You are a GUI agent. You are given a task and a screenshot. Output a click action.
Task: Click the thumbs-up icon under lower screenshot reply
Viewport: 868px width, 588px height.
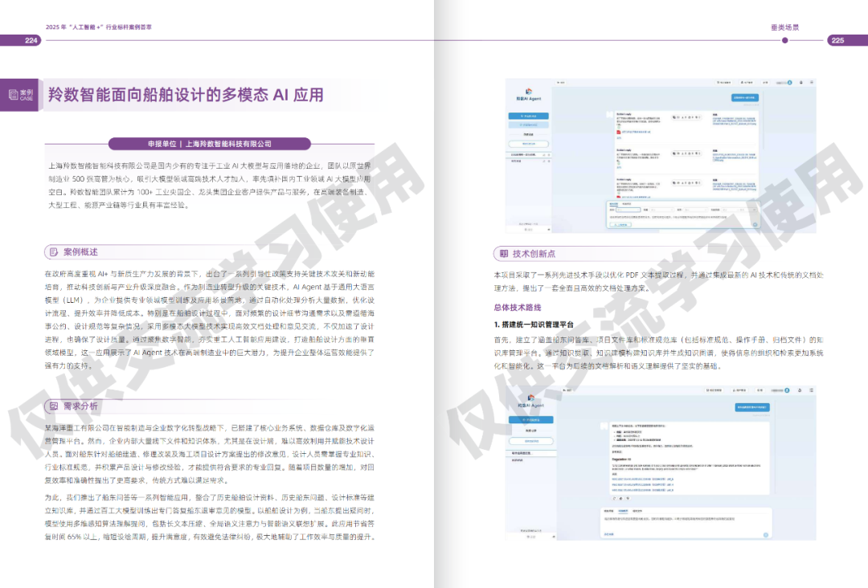(621, 498)
